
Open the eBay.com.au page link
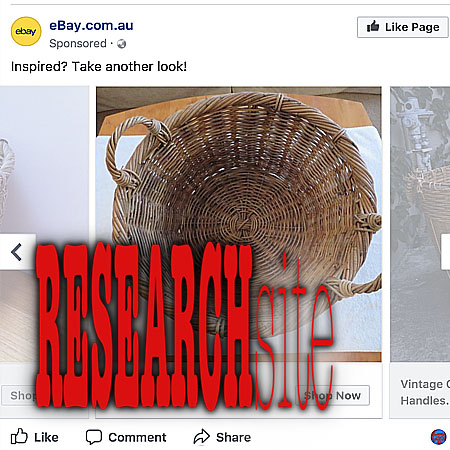tap(91, 25)
